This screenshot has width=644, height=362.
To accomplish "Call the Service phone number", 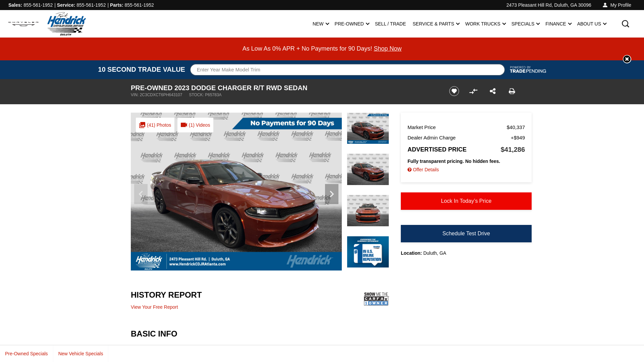I will pyautogui.click(x=91, y=5).
